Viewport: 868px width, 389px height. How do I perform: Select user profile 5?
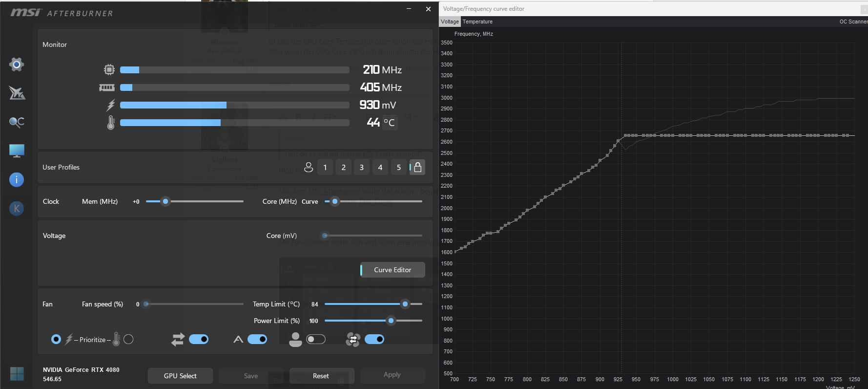click(399, 167)
